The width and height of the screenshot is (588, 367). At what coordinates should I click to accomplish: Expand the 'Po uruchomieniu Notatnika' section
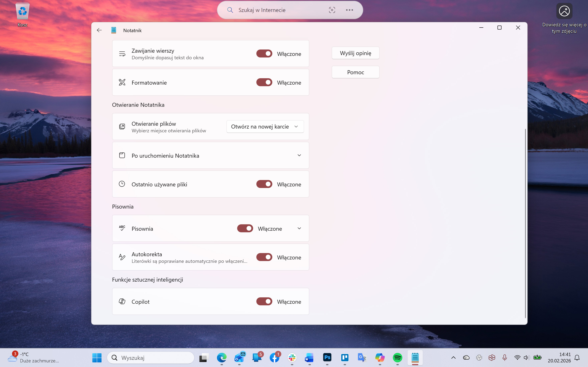tap(299, 155)
